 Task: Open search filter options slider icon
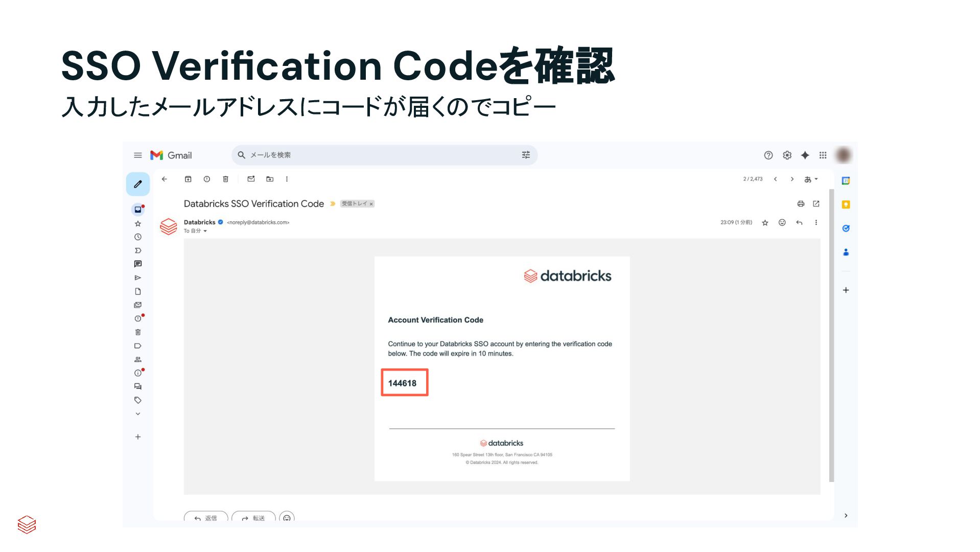[526, 155]
